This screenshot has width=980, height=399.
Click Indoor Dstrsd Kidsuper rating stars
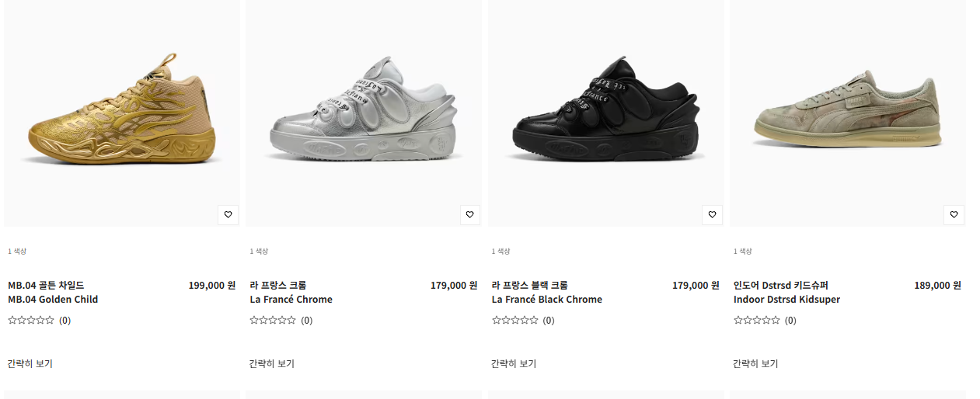click(757, 320)
